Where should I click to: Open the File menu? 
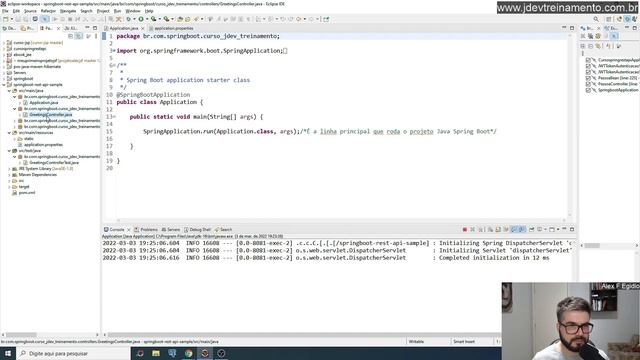click(5, 11)
